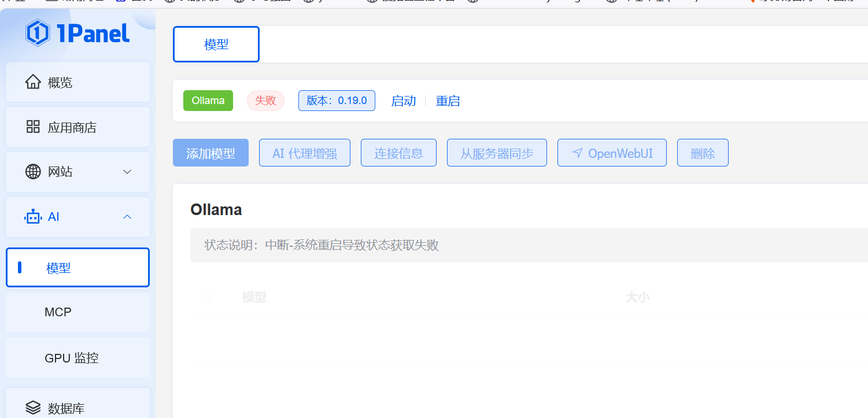
Task: Click the 启动 link to start Ollama
Action: (404, 101)
